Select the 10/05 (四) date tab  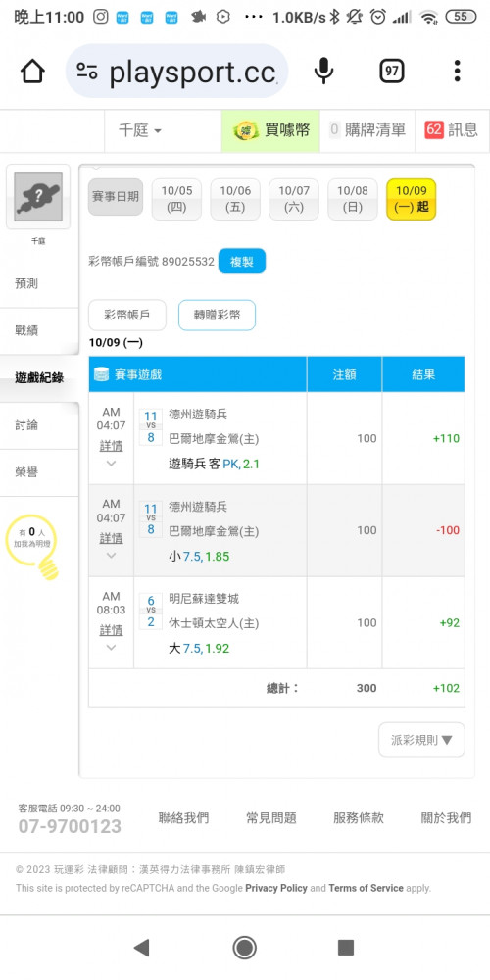pyautogui.click(x=176, y=199)
